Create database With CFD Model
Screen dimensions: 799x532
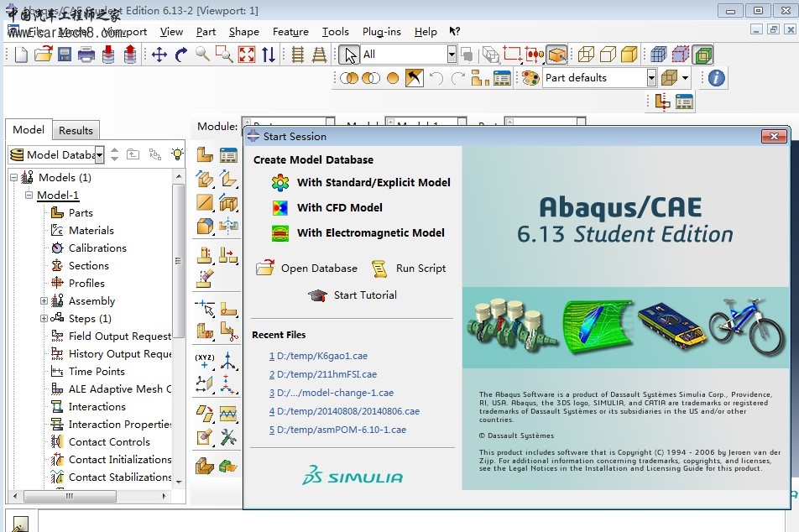(327, 208)
